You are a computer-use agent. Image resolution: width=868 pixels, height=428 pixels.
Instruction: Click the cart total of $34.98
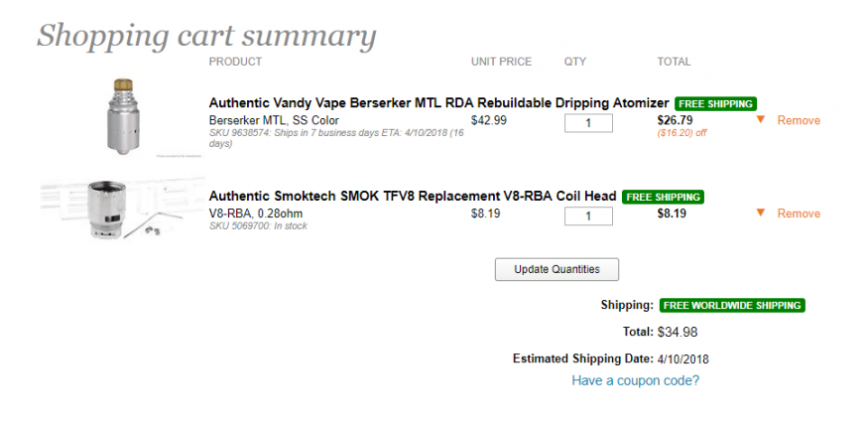(677, 332)
